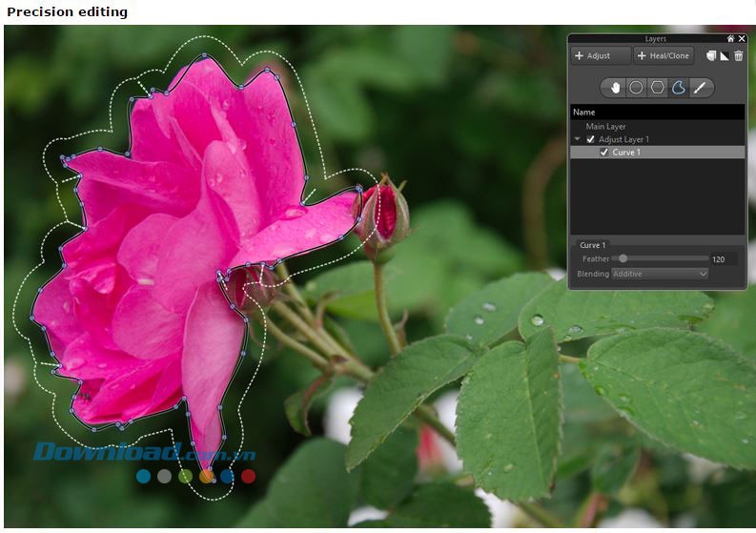Viewport: 756px width, 533px height.
Task: Switch to the Curve 1 tab
Action: point(593,245)
